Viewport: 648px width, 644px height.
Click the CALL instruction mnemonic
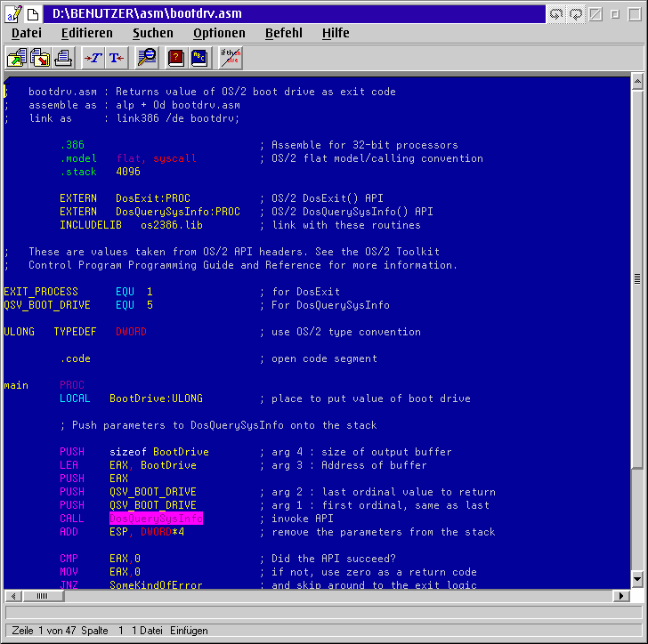(x=72, y=519)
